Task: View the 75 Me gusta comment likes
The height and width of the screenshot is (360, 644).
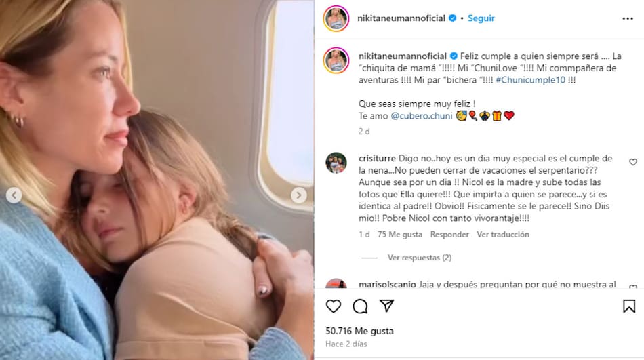Action: [400, 235]
